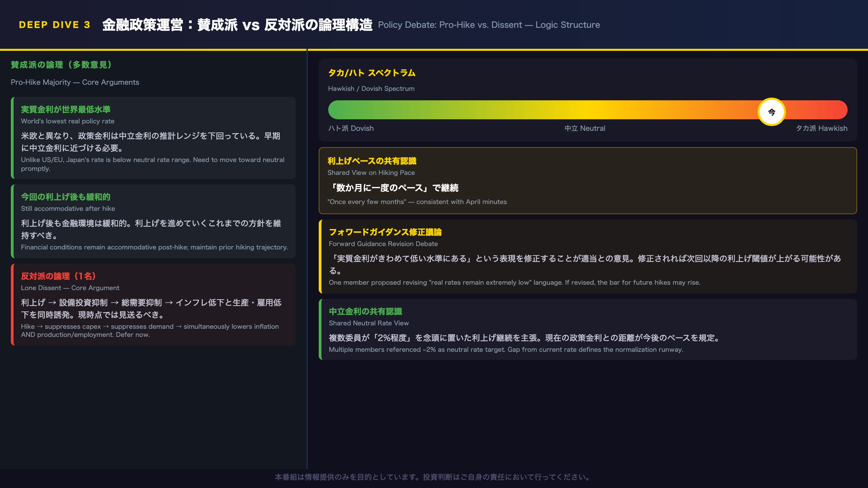
Task: Click the paragraph starting 利上げ → 設備投資抑制
Action: point(151,309)
